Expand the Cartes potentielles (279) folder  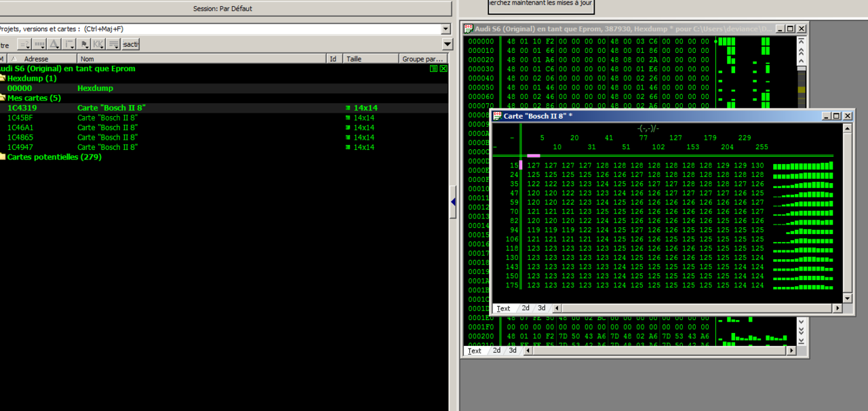[3, 157]
